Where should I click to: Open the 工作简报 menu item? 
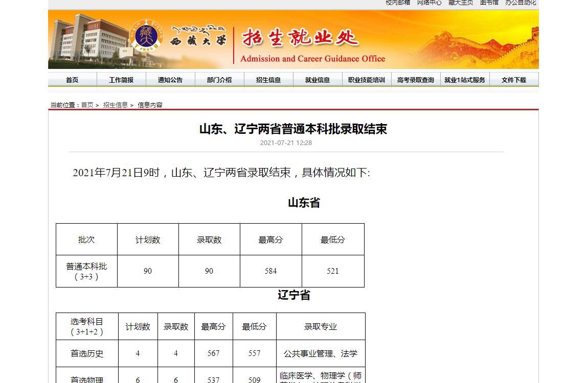(x=121, y=80)
